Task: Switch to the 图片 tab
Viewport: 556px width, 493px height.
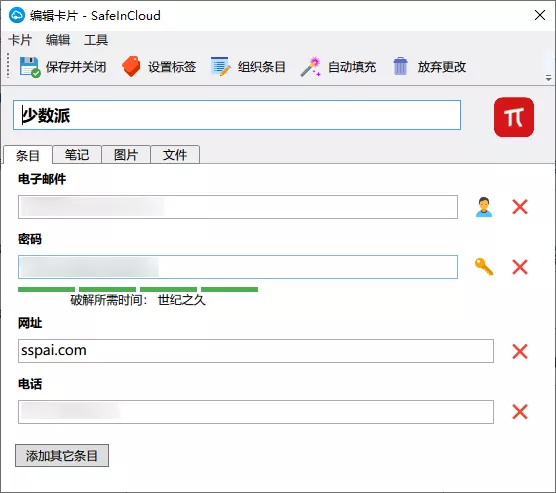Action: coord(126,155)
